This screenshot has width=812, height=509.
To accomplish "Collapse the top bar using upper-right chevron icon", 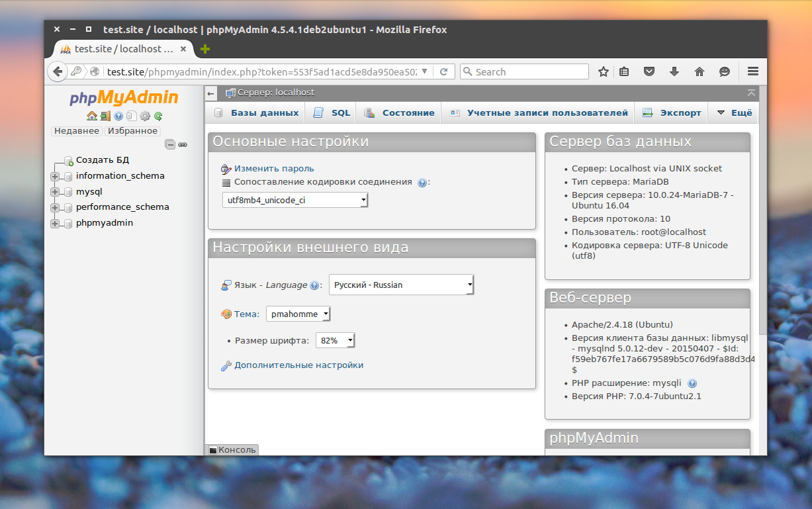I will point(751,93).
